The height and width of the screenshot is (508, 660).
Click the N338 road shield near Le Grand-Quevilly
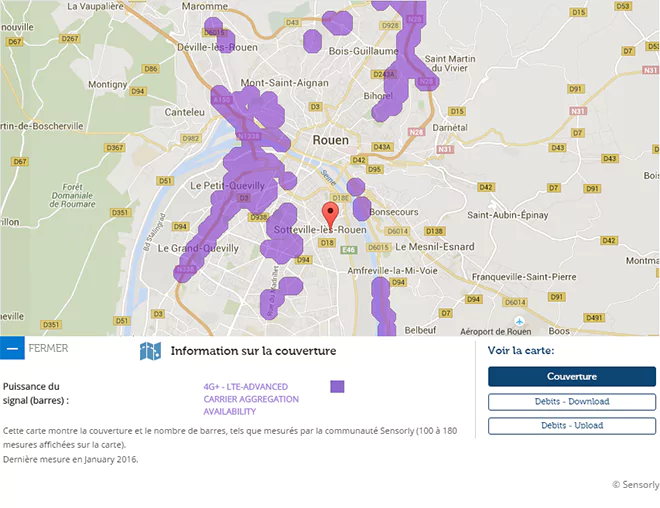pyautogui.click(x=186, y=269)
